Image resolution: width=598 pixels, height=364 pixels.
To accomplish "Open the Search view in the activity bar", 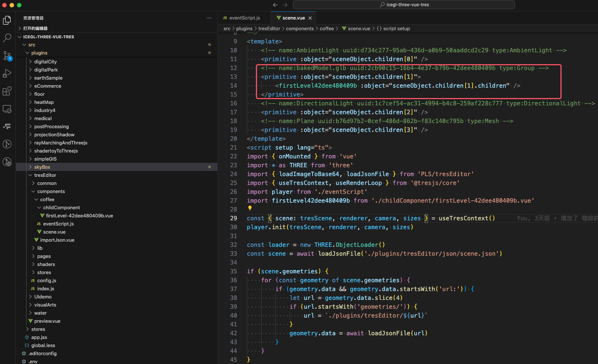I will point(7,38).
